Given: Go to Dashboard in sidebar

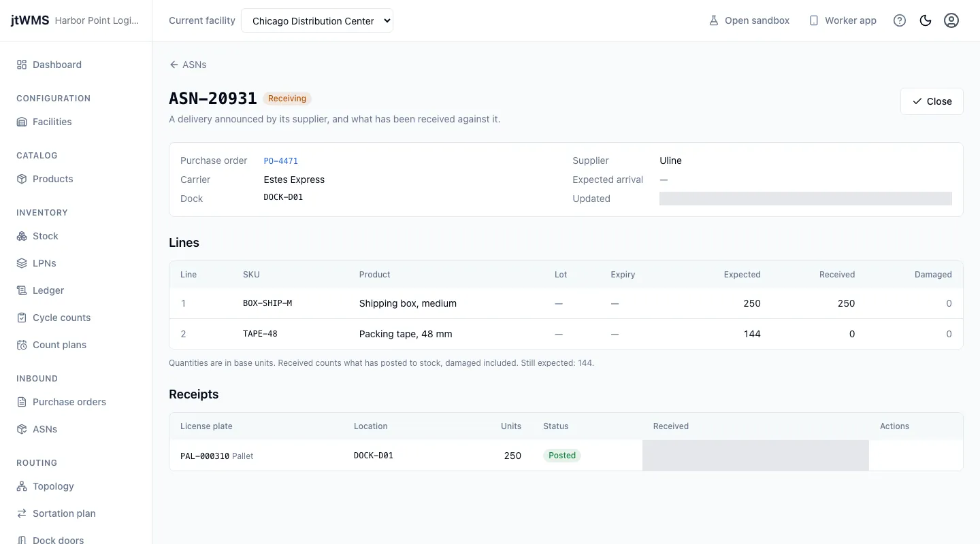Looking at the screenshot, I should point(76,65).
